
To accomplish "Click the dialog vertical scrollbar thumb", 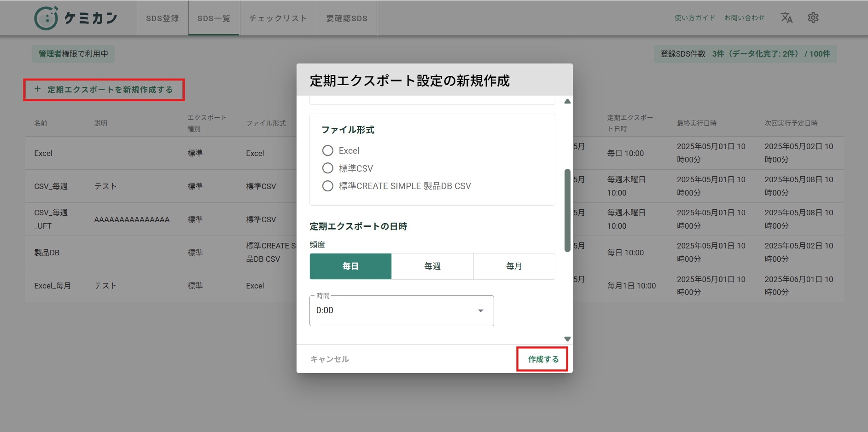I will pyautogui.click(x=567, y=210).
